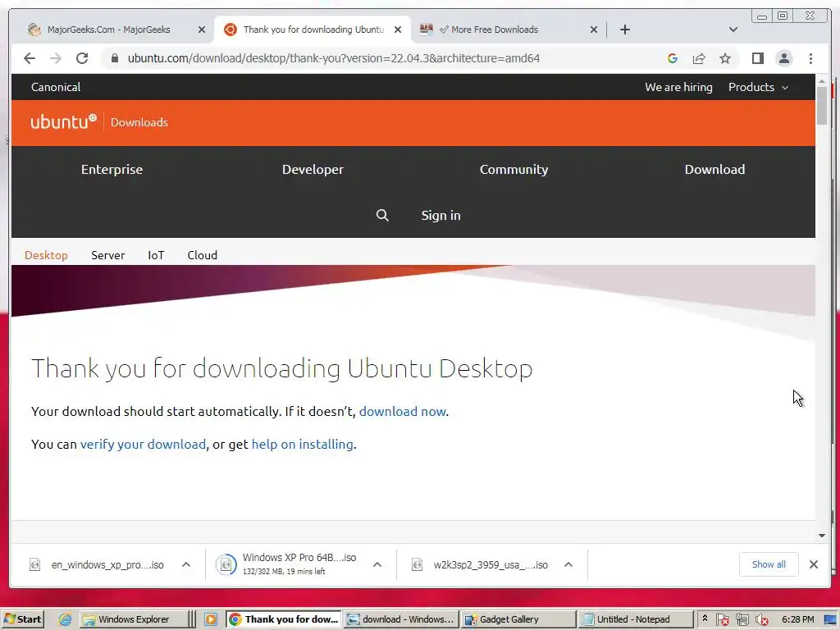
Task: Click the page vertical scrollbar thumb
Action: [x=822, y=105]
